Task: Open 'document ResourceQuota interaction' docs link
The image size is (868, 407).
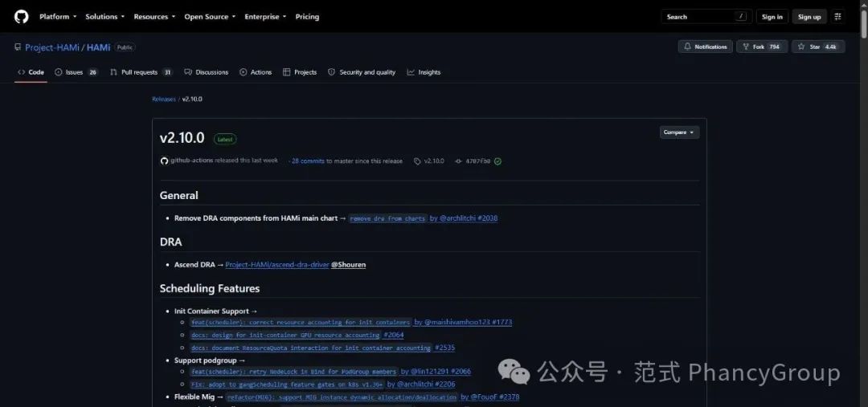Action: [x=310, y=348]
